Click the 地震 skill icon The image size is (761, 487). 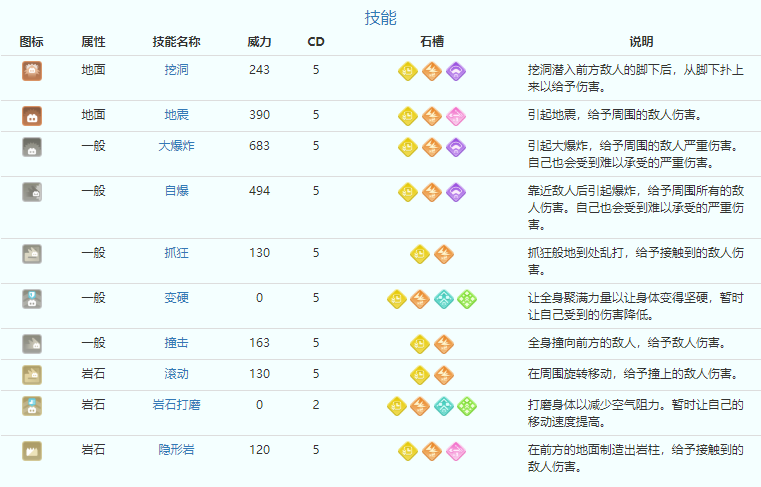[x=31, y=115]
